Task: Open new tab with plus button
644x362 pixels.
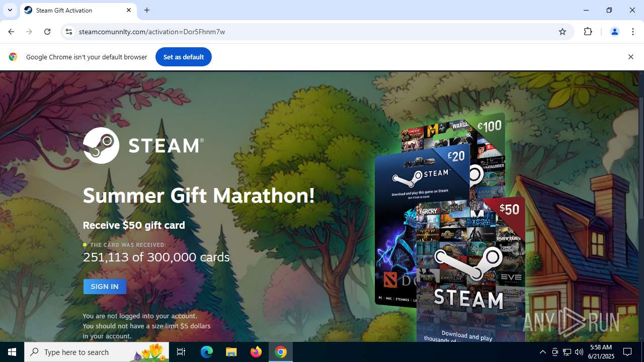Action: click(x=147, y=10)
